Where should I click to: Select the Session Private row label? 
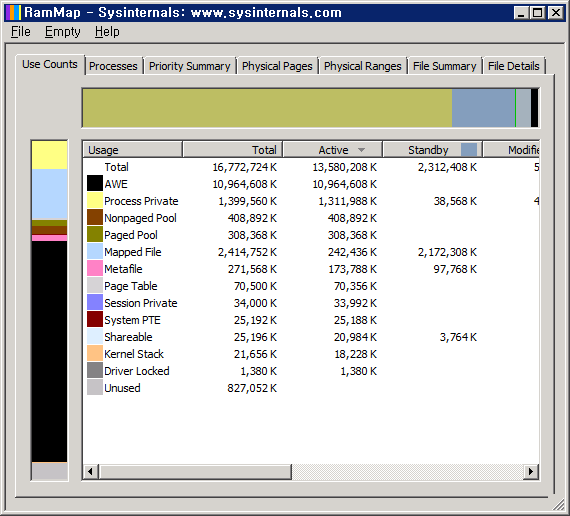(x=141, y=303)
